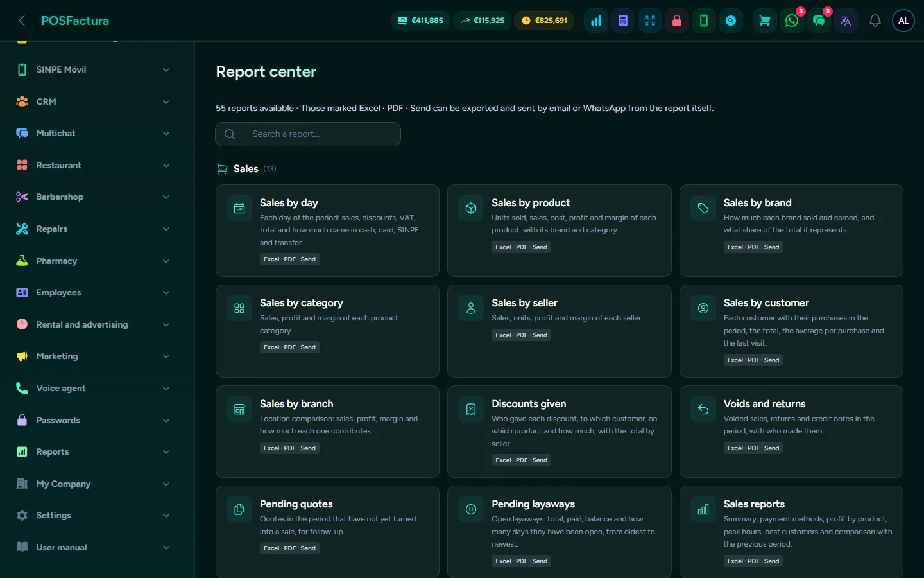The width and height of the screenshot is (924, 578).
Task: Open the Sales by product report
Action: pos(560,231)
